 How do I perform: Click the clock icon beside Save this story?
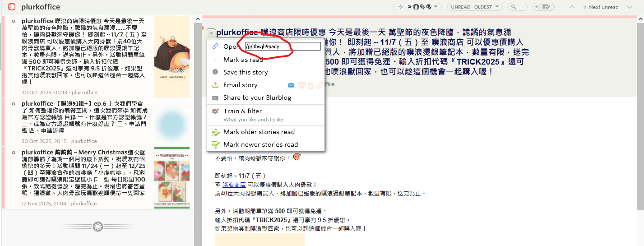[215, 72]
